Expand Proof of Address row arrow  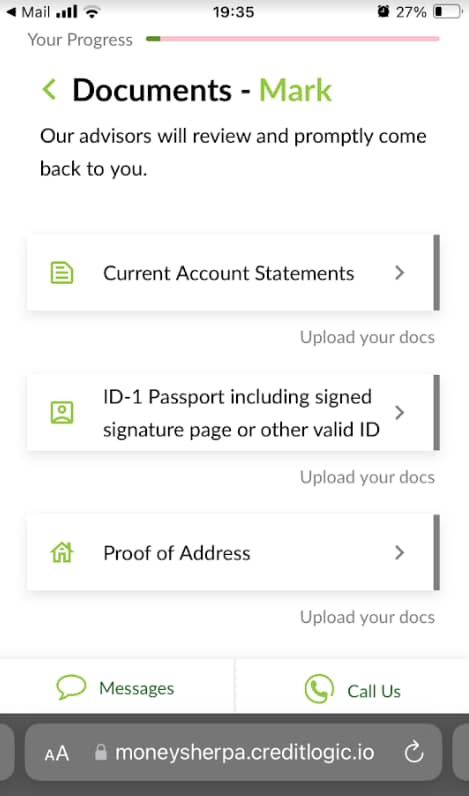(399, 552)
